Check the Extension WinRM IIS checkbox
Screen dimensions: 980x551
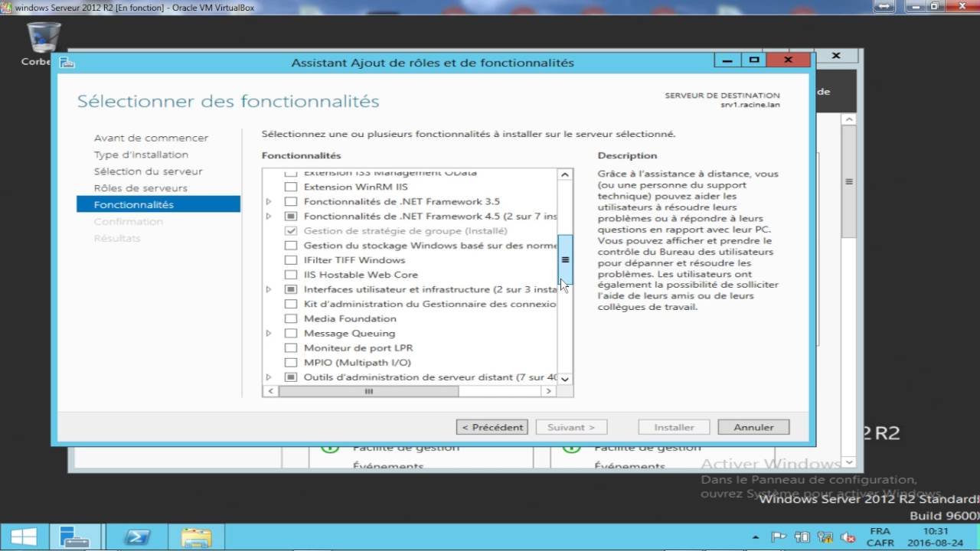[290, 187]
